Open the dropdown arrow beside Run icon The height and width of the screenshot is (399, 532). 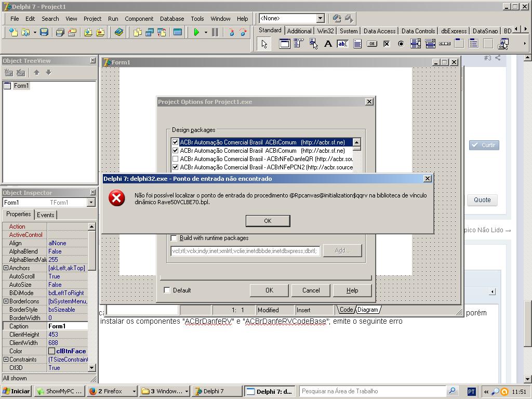point(206,33)
